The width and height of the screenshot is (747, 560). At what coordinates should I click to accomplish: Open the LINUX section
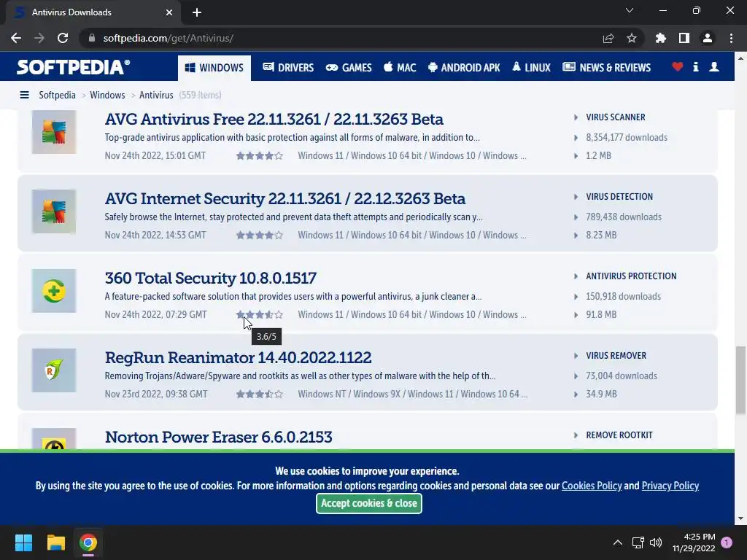tap(531, 68)
